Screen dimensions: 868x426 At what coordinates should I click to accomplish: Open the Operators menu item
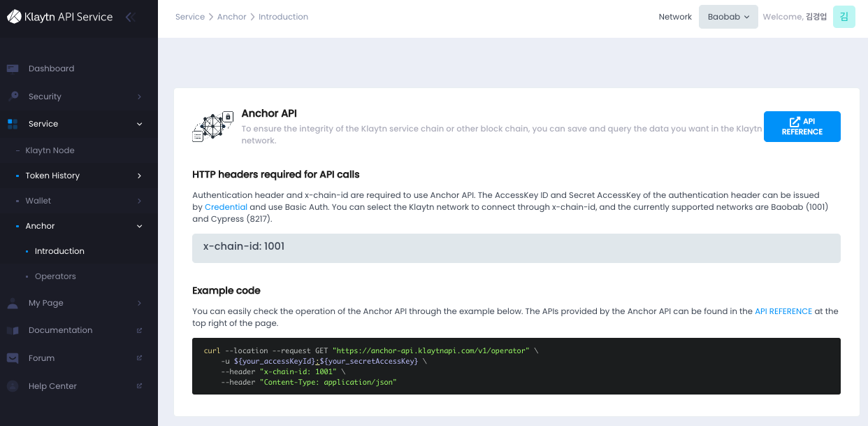click(x=55, y=276)
